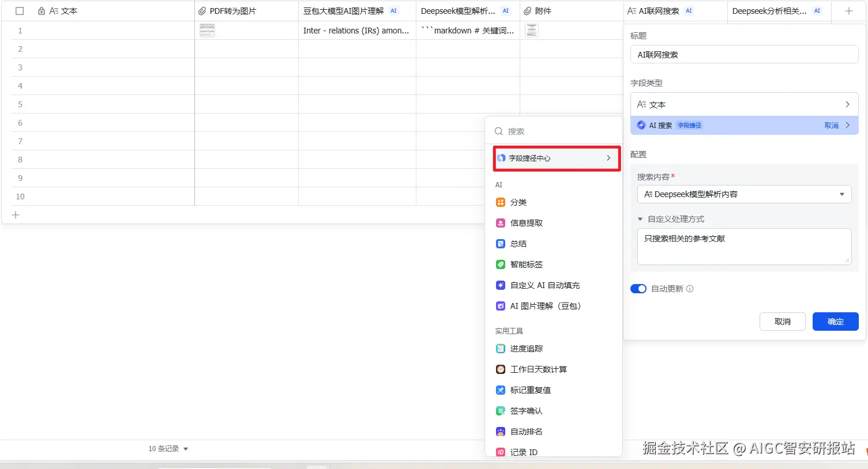Viewport: 868px width, 469px height.
Task: Choose the 总结 summary icon
Action: click(x=501, y=244)
